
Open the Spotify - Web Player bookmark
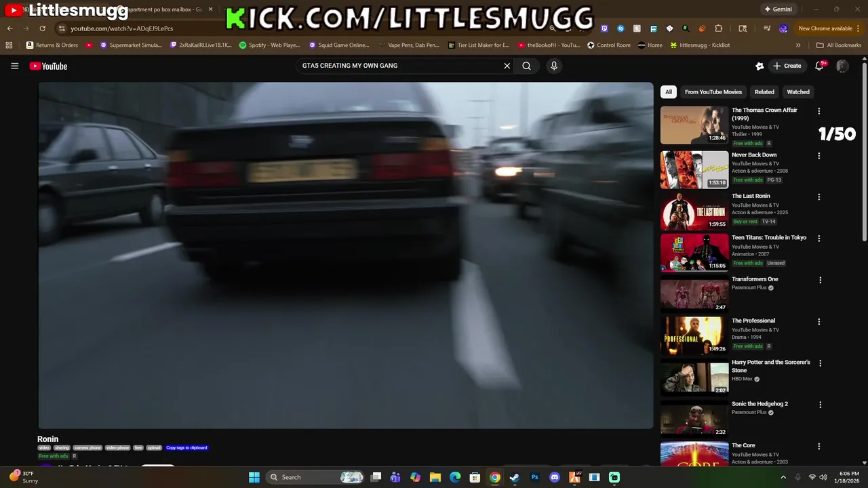[x=270, y=45]
